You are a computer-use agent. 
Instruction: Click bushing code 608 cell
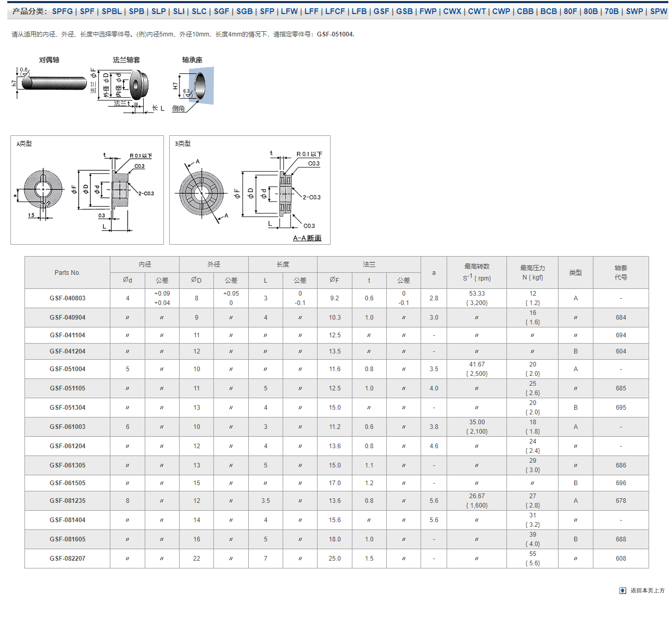[x=621, y=559]
